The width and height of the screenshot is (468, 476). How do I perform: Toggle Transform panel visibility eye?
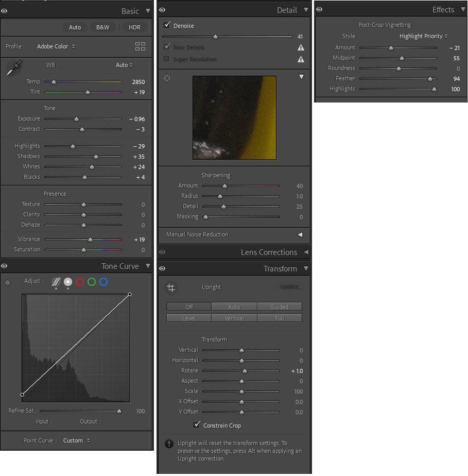tap(162, 268)
